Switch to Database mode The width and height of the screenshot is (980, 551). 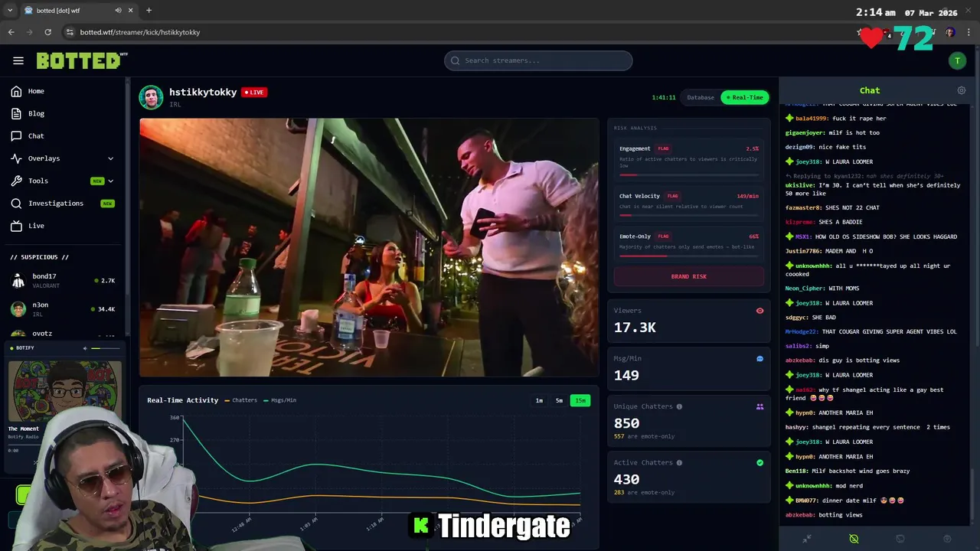tap(701, 97)
